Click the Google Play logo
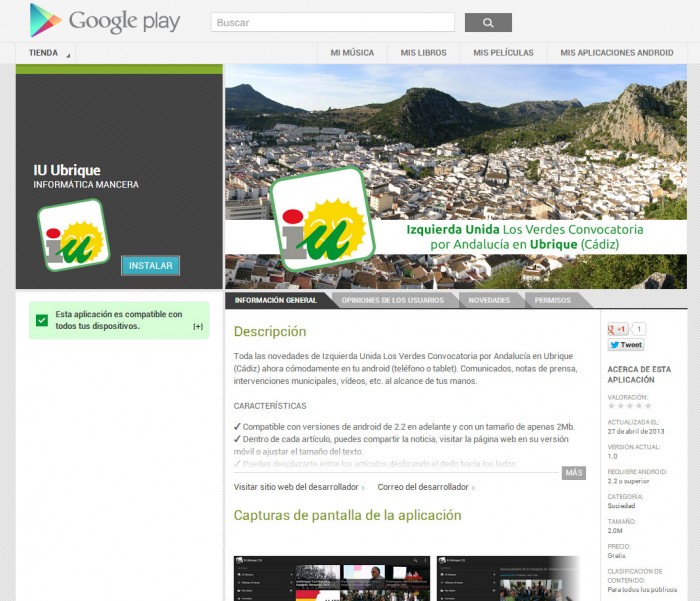 (x=104, y=21)
